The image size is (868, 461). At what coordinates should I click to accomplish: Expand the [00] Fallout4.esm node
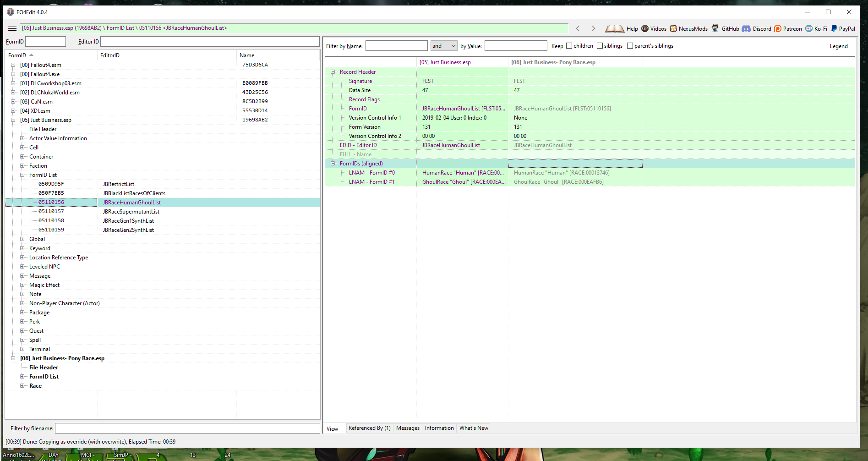pos(13,65)
